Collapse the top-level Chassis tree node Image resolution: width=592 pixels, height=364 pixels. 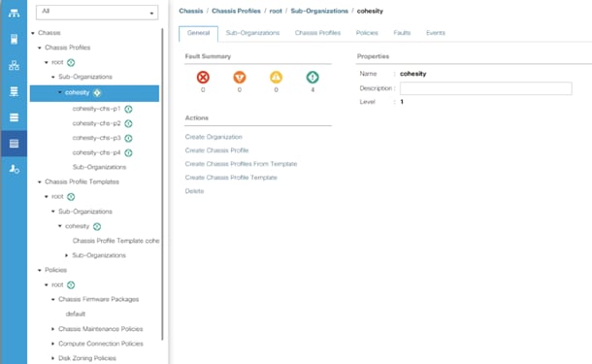(x=33, y=33)
